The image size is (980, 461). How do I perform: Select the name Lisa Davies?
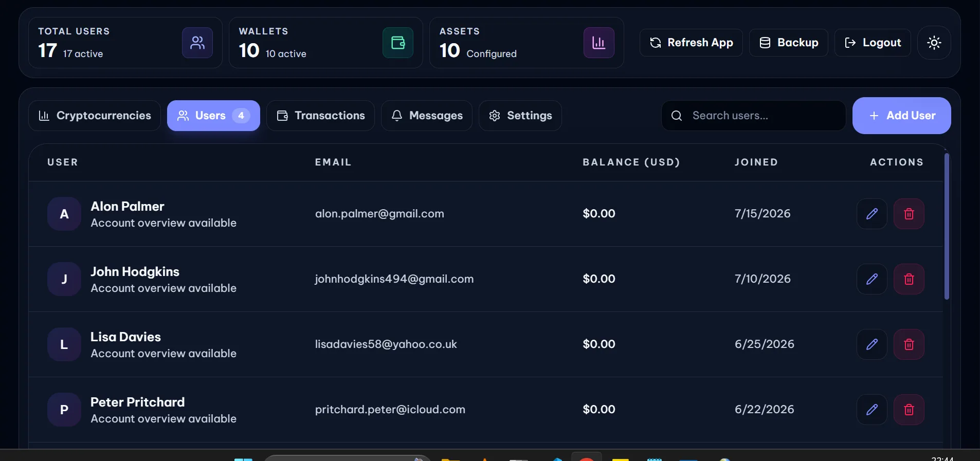[126, 337]
